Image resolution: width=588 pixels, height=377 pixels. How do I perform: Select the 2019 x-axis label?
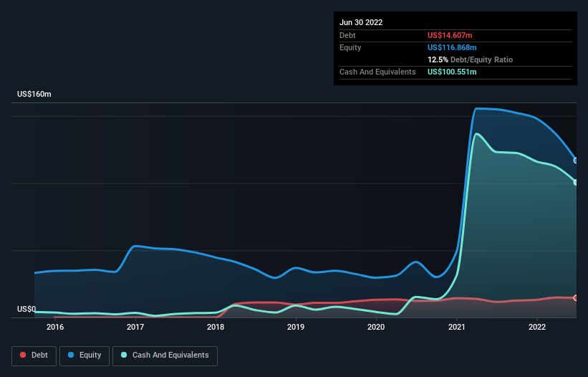296,327
